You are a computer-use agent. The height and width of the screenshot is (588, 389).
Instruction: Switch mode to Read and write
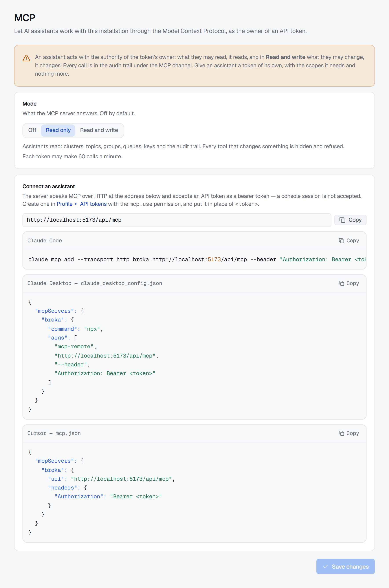coord(99,130)
